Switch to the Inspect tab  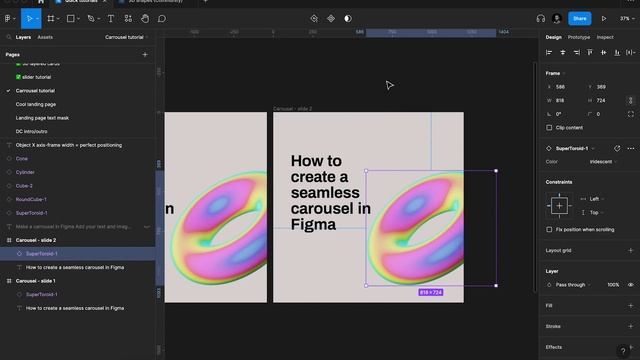click(605, 37)
